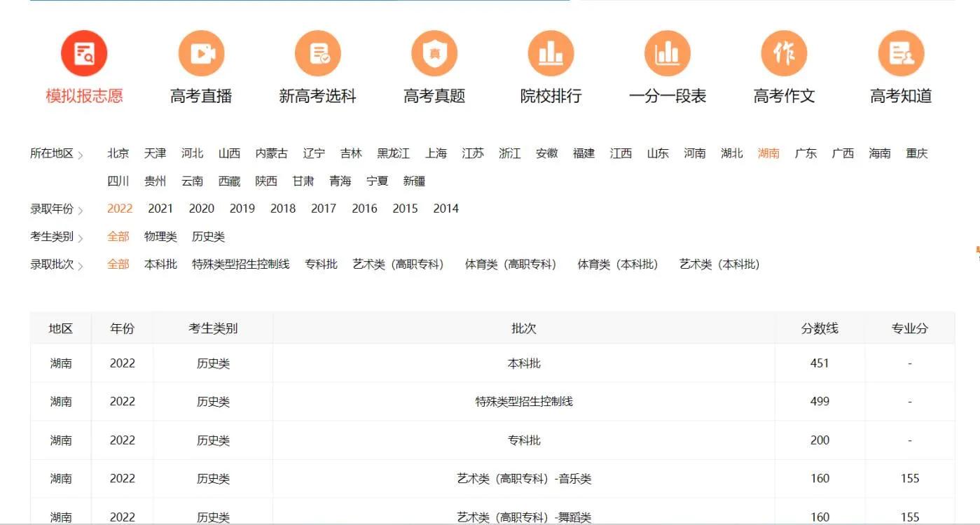
Task: Click the 分数线 column header
Action: (x=820, y=328)
